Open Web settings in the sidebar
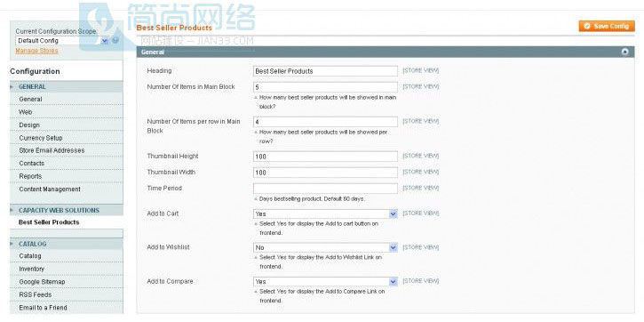 pyautogui.click(x=26, y=112)
